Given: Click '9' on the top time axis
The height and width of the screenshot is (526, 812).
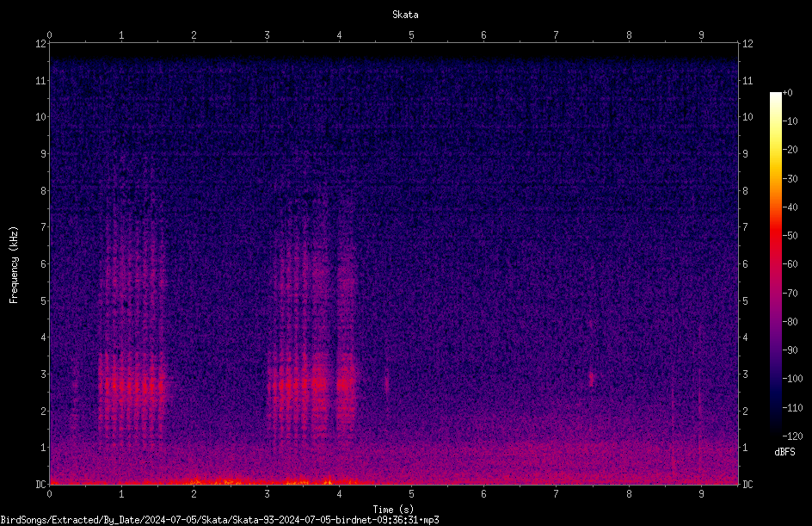Looking at the screenshot, I should [701, 35].
